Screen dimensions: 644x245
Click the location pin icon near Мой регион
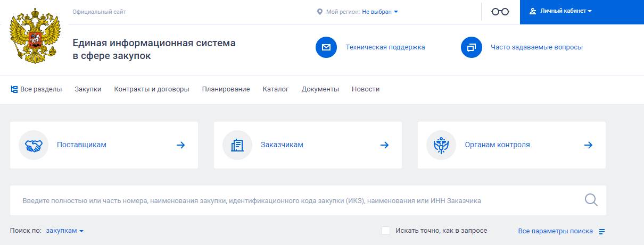pyautogui.click(x=319, y=12)
